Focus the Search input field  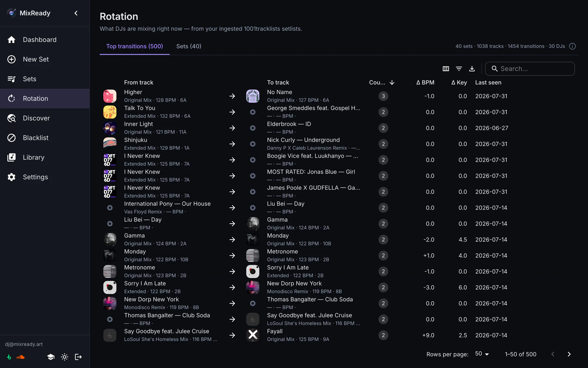[x=530, y=69]
